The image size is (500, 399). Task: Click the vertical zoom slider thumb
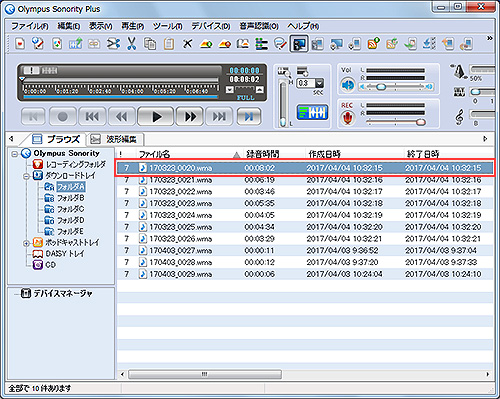tap(283, 122)
